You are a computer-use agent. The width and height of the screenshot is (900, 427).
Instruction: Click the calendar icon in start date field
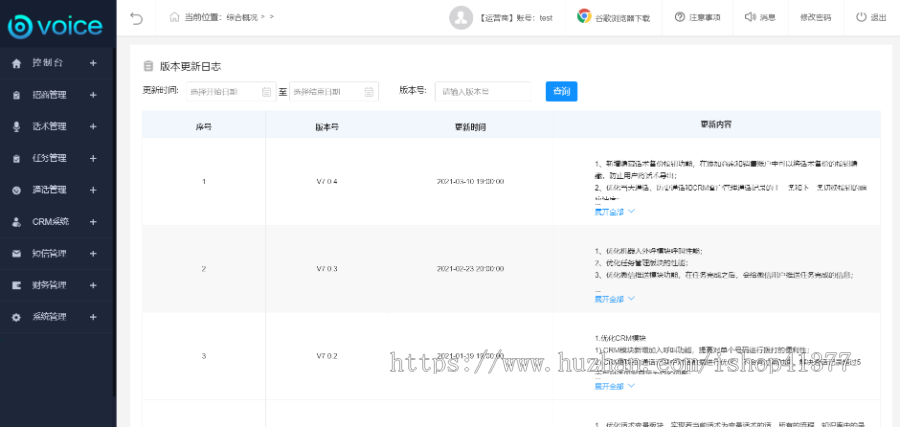[266, 92]
